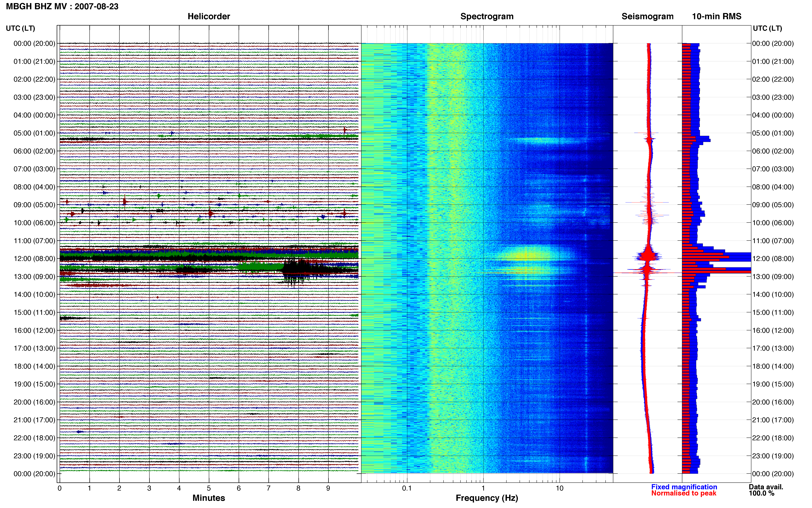The image size is (812, 508).
Task: Click '15:00 (11:00)' beside the RMS panel
Action: pos(773,312)
